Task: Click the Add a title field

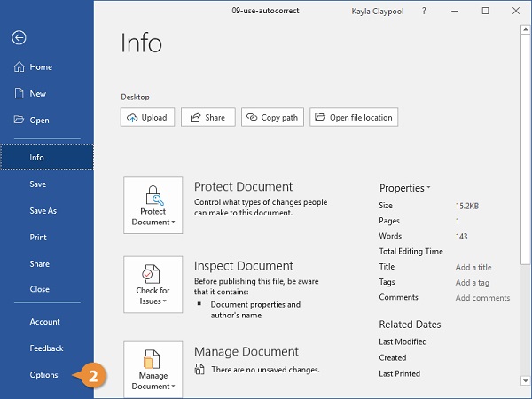Action: click(473, 267)
